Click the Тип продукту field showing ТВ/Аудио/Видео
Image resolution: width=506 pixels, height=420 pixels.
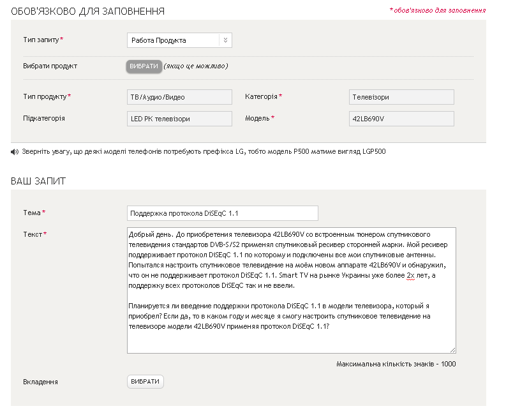click(179, 97)
